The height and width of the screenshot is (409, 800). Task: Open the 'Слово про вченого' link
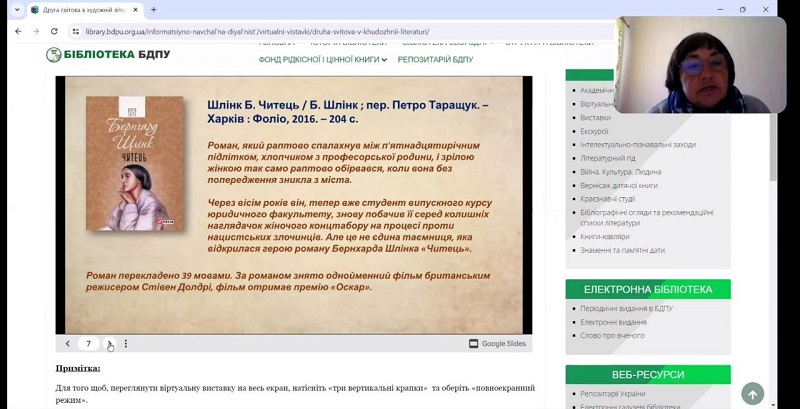612,336
